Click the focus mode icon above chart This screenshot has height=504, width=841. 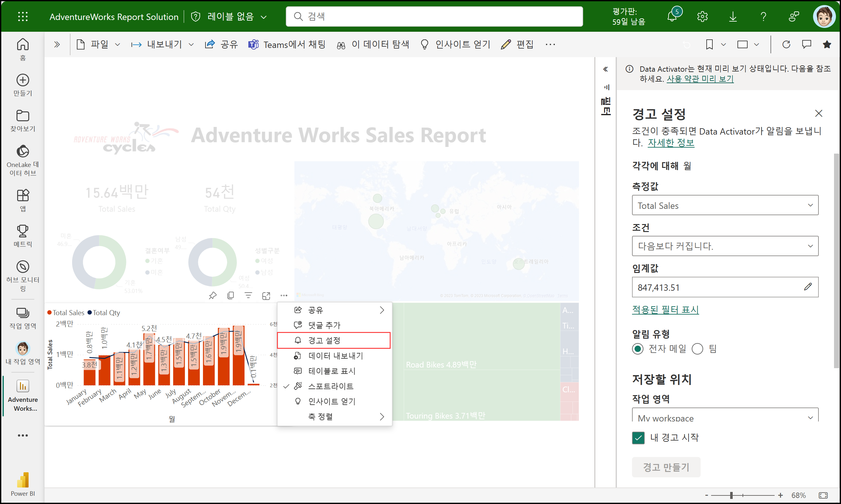tap(266, 295)
